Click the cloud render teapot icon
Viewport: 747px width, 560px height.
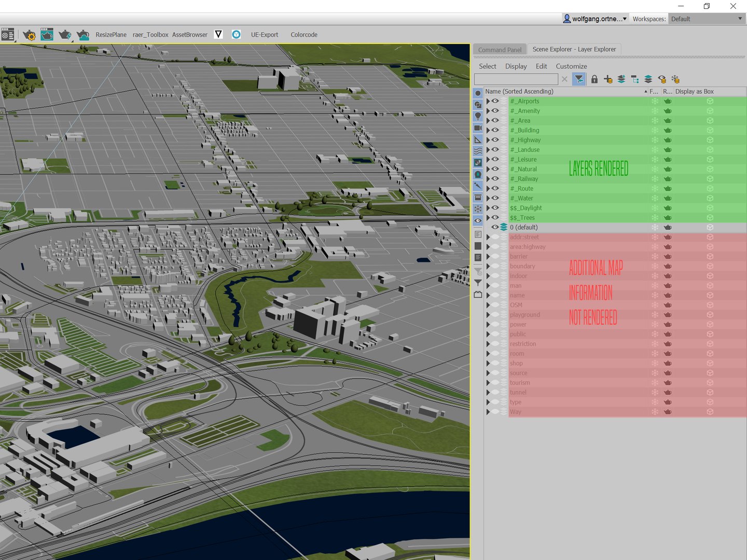(83, 35)
